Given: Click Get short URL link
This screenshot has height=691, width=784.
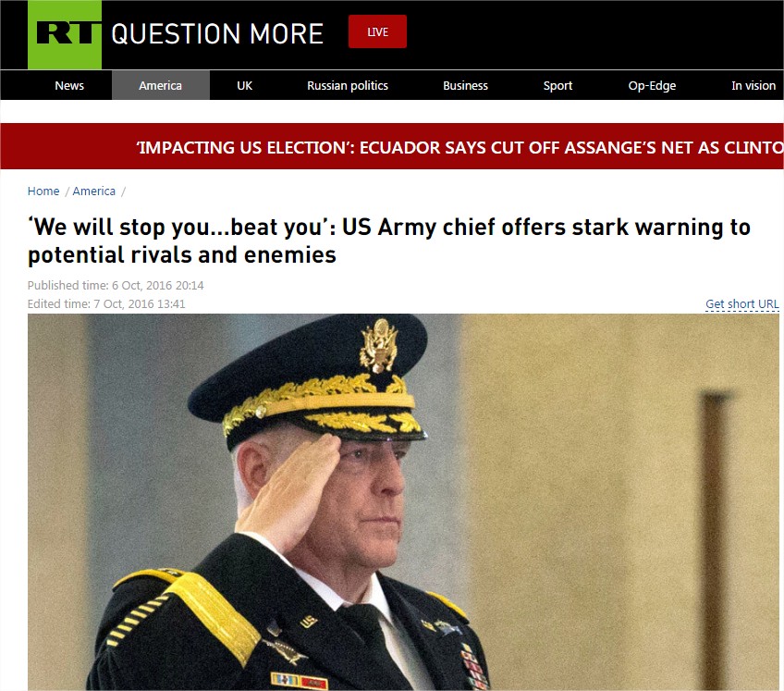Looking at the screenshot, I should (x=742, y=303).
